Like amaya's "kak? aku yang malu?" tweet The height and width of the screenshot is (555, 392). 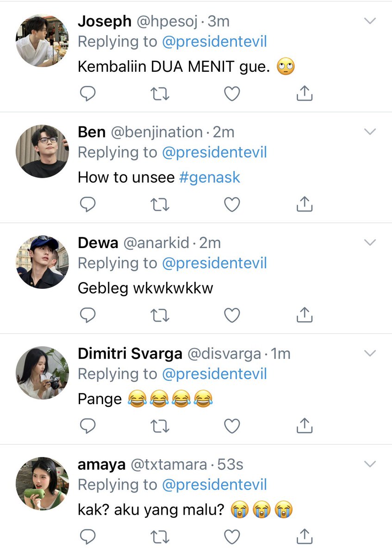(232, 537)
